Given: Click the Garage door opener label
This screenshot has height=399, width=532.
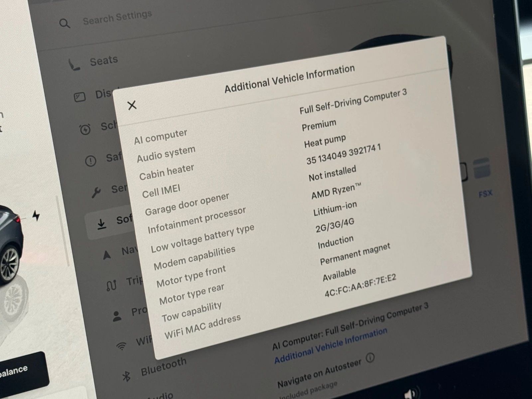Looking at the screenshot, I should pyautogui.click(x=187, y=204).
